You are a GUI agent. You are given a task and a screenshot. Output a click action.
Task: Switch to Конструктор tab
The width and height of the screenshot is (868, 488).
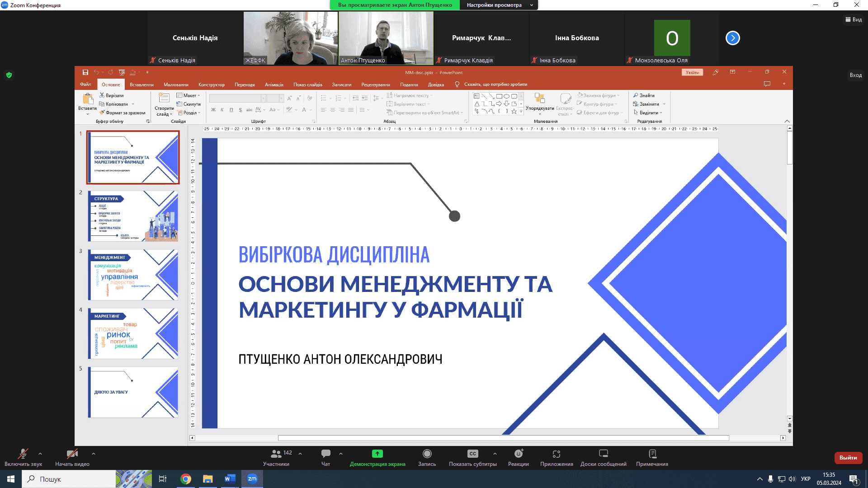[211, 84]
